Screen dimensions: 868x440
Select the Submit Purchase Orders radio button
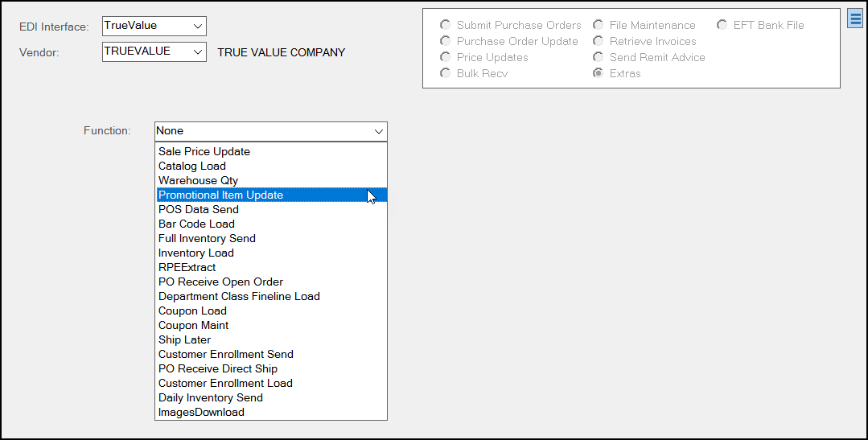coord(446,25)
